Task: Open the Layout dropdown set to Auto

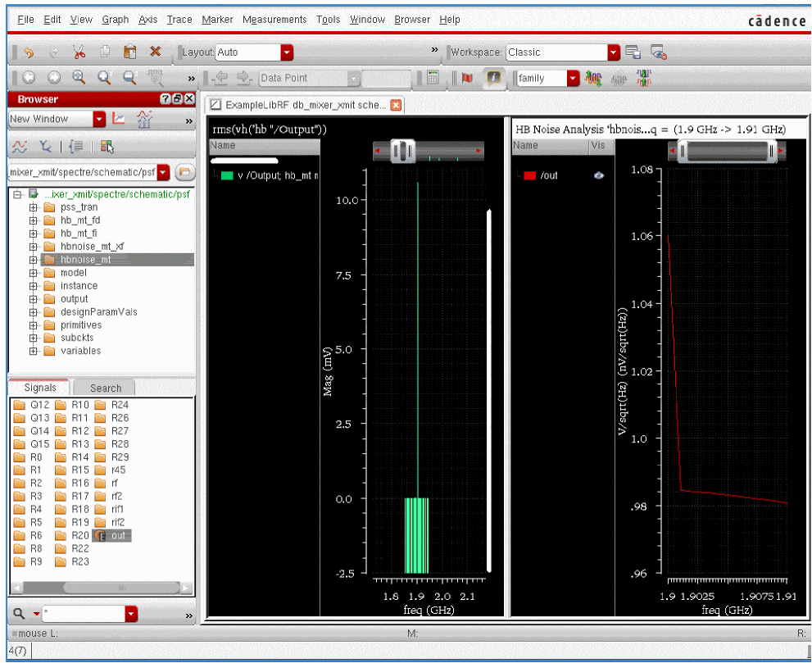Action: [286, 52]
